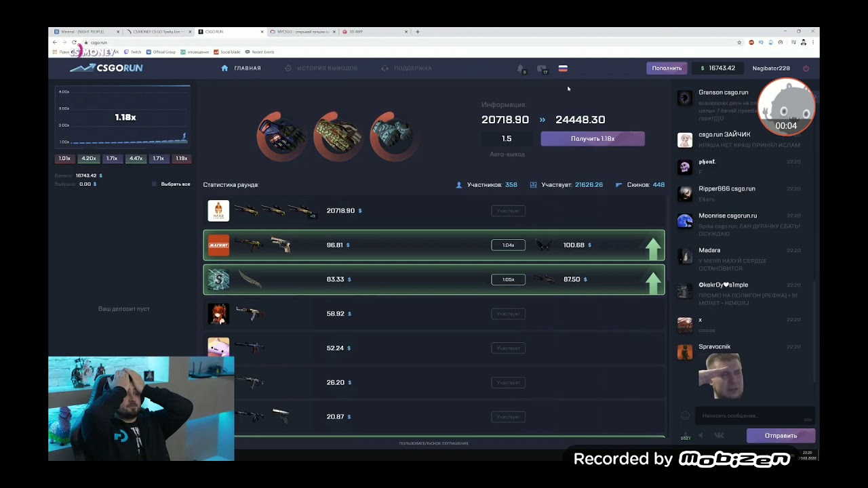
Task: Go back with the browser back arrow
Action: point(55,42)
